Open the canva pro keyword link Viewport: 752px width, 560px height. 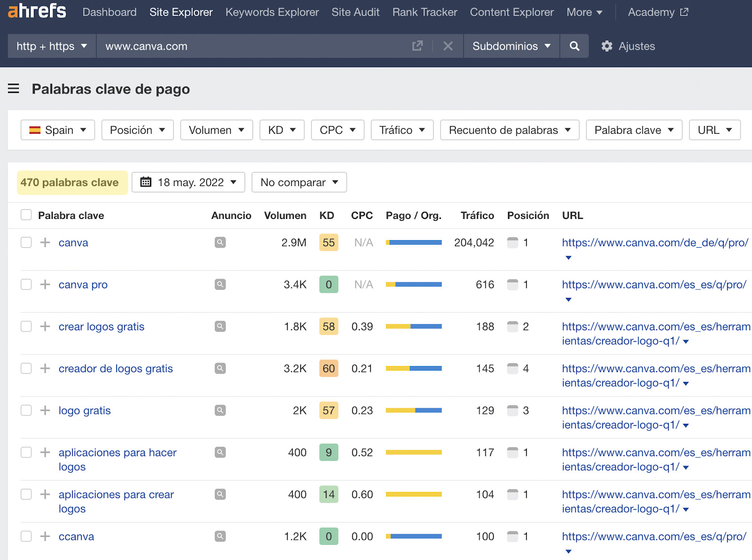(83, 284)
